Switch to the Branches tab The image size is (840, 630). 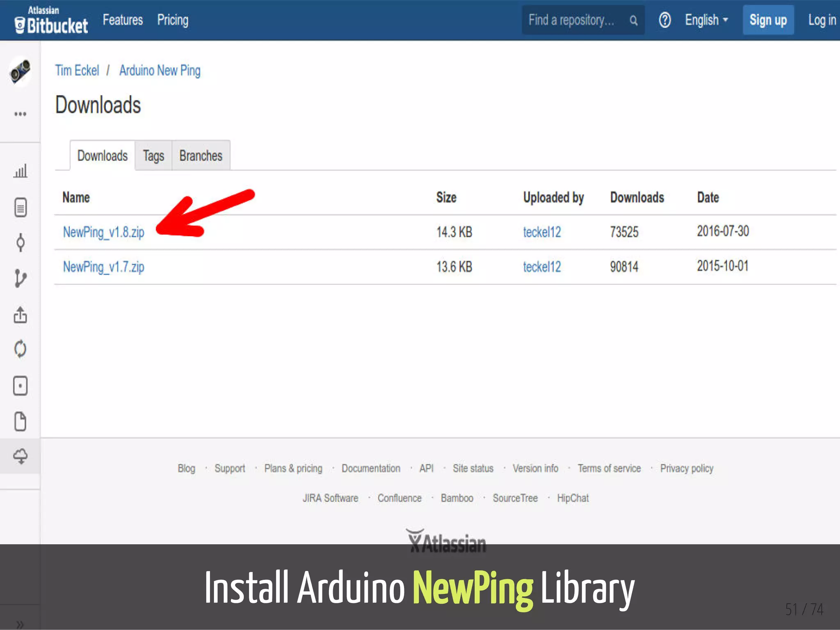pyautogui.click(x=201, y=156)
